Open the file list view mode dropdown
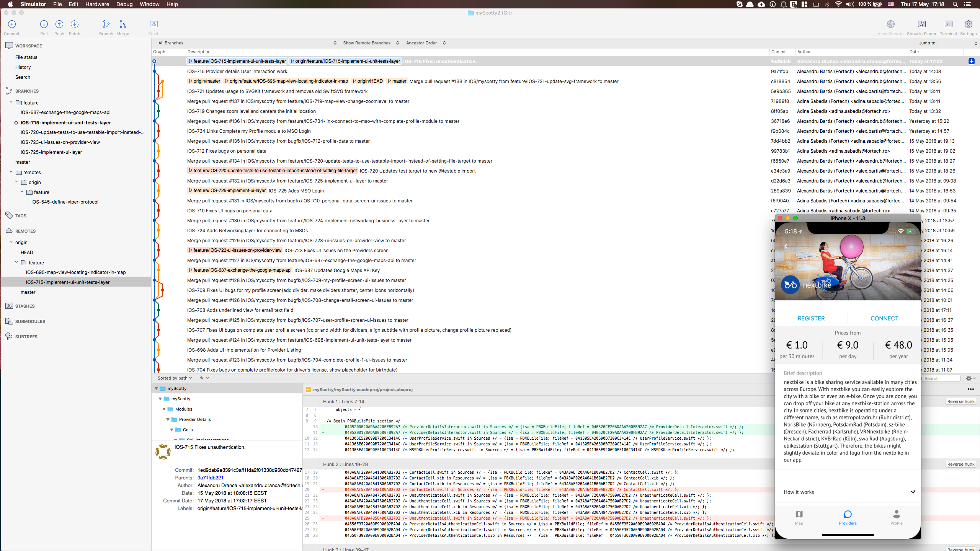980x551 pixels. [204, 378]
